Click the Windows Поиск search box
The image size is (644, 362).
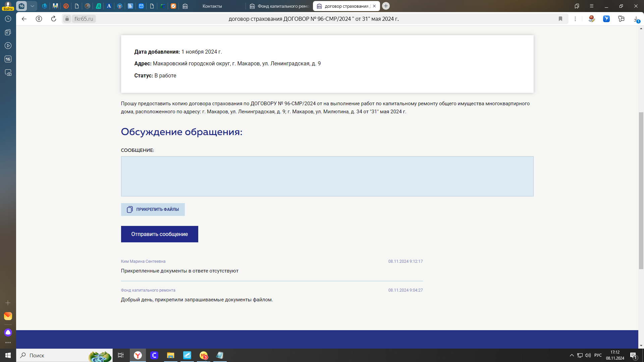coord(64,355)
